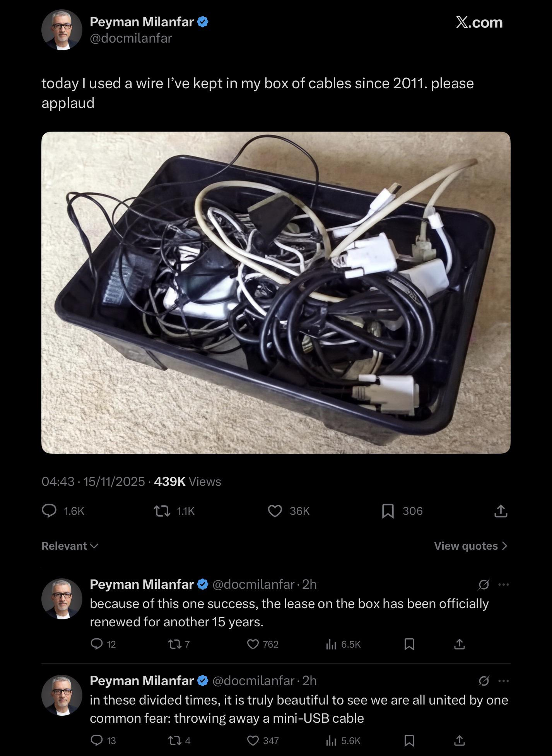Like the lease renewal reply with 762
Viewport: 552px width, 756px height.
click(253, 644)
